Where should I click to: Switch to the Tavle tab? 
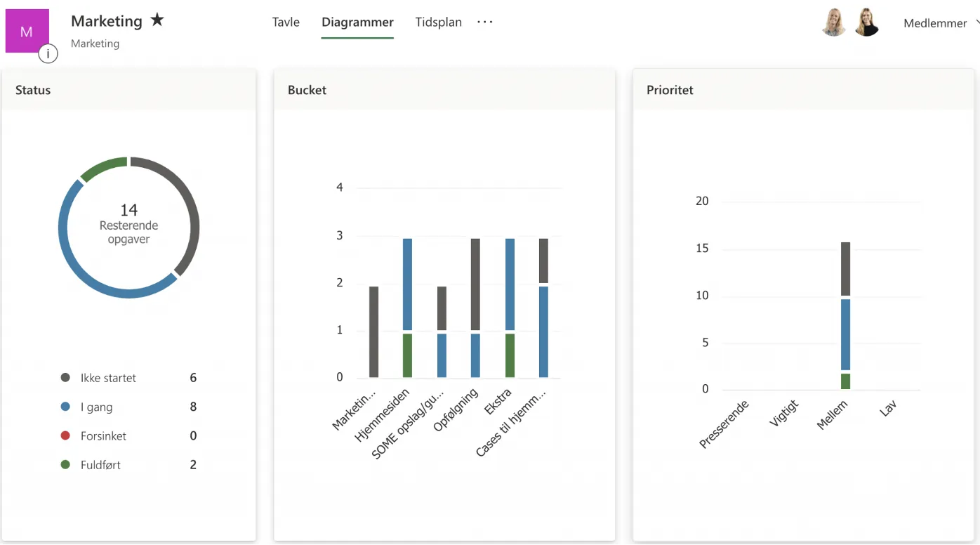286,22
